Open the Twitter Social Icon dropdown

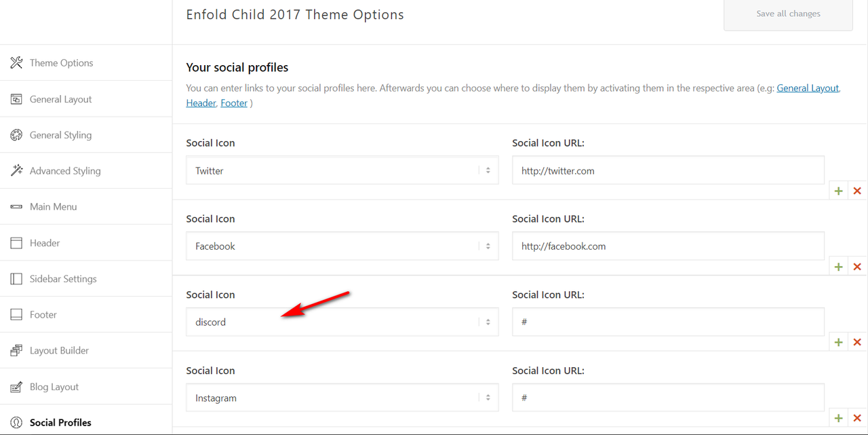tap(342, 170)
